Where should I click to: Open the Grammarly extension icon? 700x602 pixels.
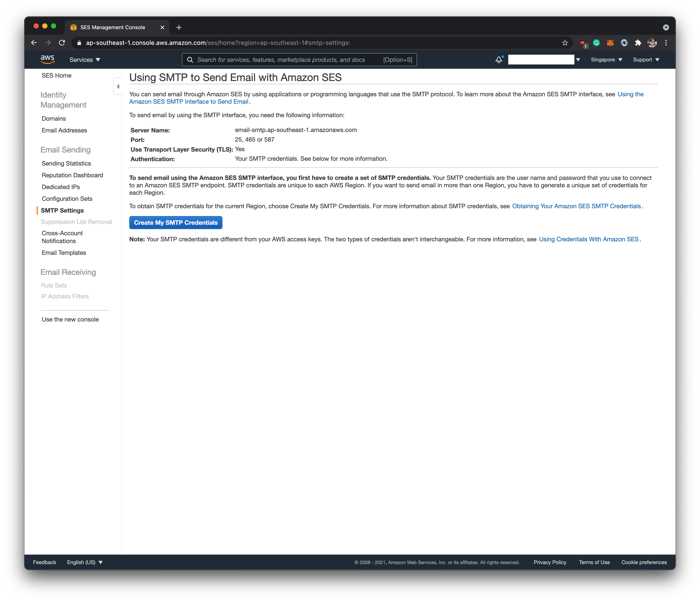(x=596, y=43)
